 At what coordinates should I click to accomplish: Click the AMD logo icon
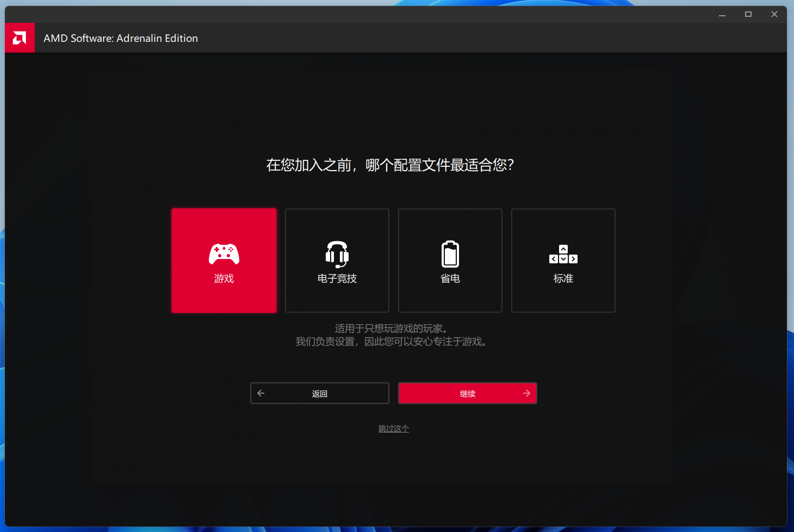point(20,38)
